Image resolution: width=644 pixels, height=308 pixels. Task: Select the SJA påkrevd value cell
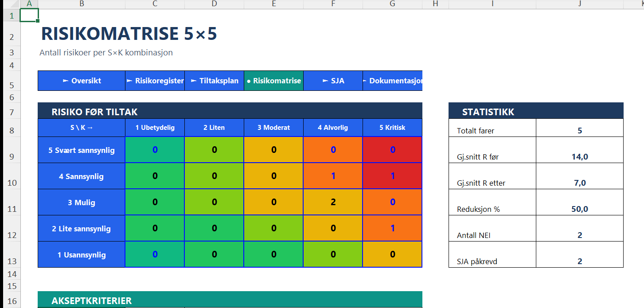click(580, 261)
